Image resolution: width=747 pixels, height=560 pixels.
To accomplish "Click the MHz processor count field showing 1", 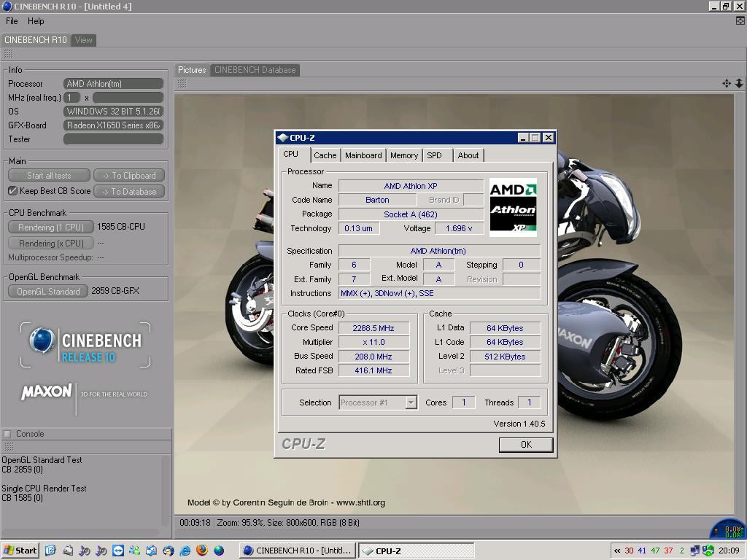I will (72, 98).
